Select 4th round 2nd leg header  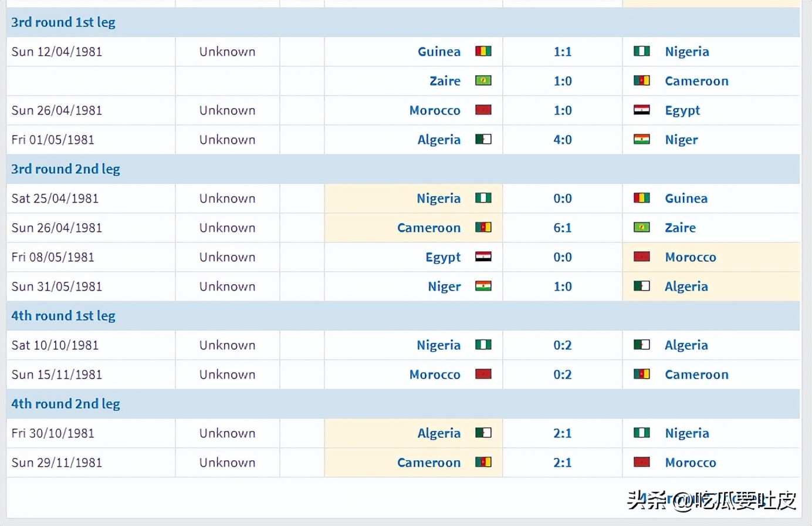(x=403, y=404)
